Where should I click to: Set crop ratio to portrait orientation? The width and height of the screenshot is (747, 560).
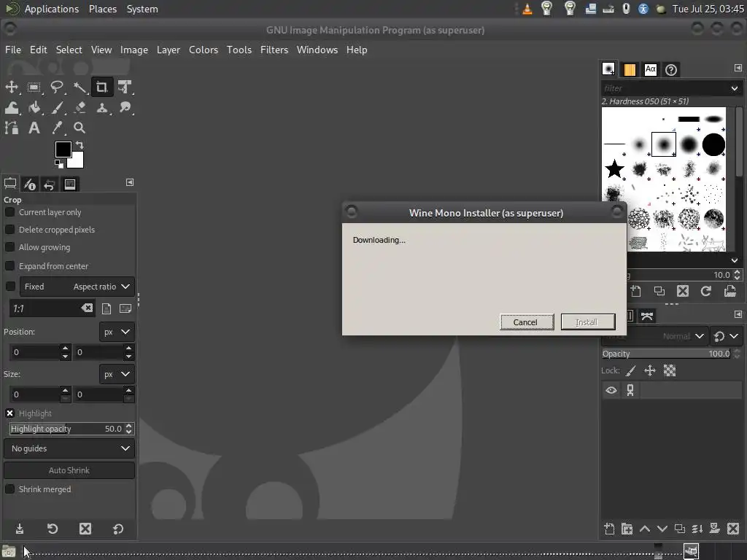pos(107,308)
